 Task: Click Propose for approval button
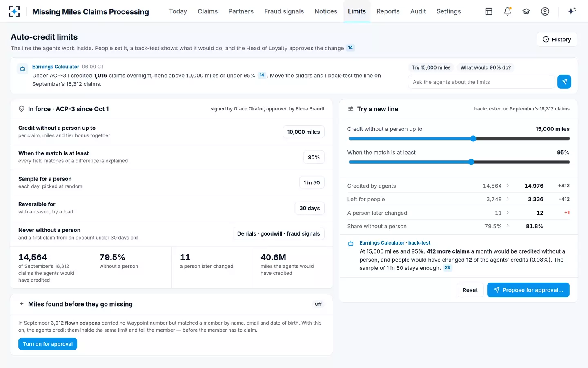pos(528,290)
